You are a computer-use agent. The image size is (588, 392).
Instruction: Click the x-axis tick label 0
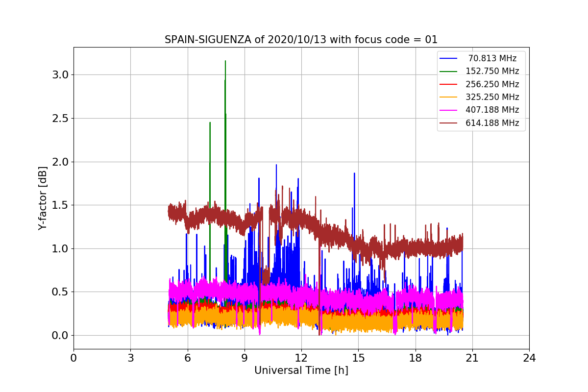click(x=73, y=358)
